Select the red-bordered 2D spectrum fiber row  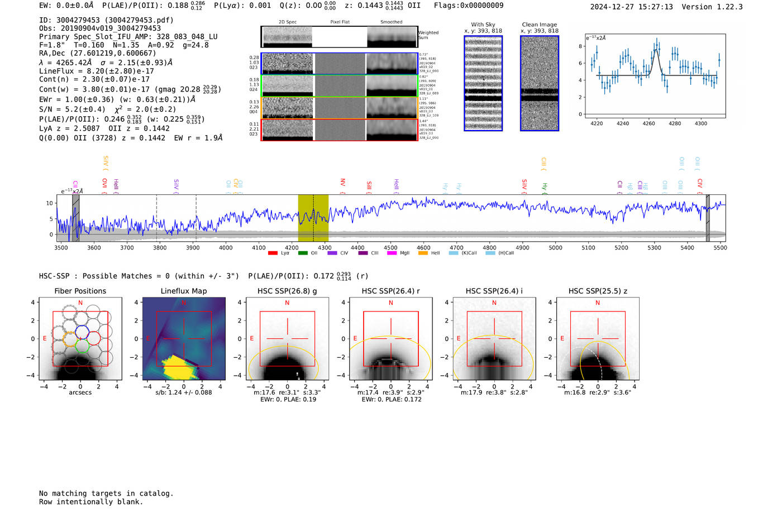pos(339,130)
